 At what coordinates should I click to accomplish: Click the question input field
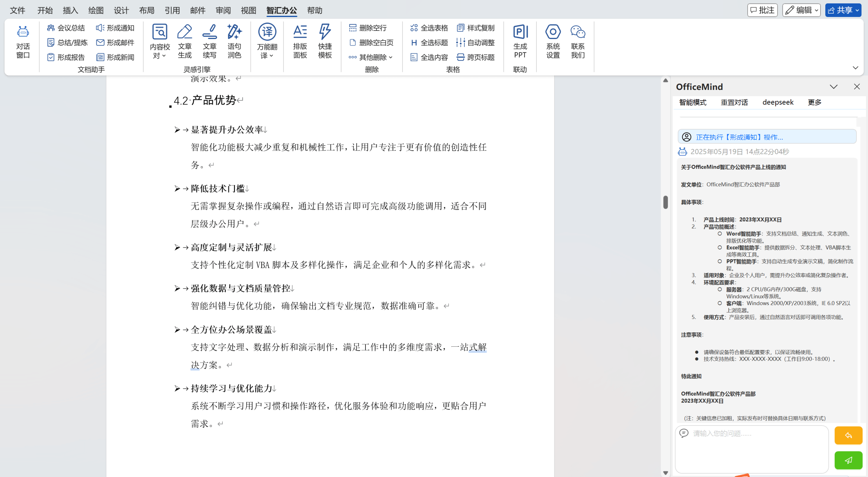click(752, 449)
